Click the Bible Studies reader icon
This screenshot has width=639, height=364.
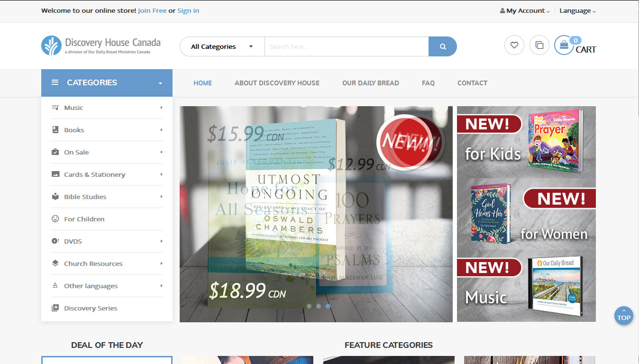[55, 197]
